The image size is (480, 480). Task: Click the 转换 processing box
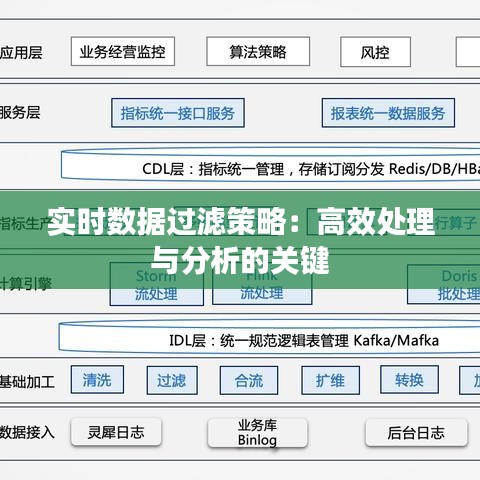(x=409, y=380)
